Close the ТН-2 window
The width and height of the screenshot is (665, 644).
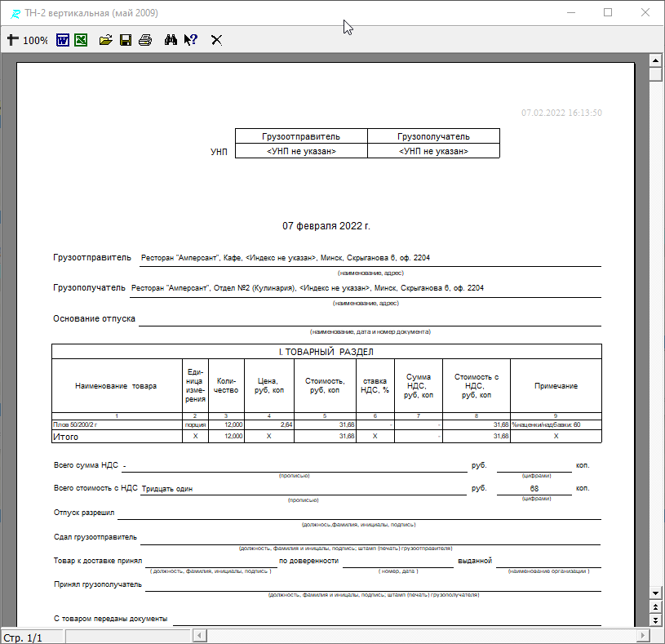[x=645, y=13]
